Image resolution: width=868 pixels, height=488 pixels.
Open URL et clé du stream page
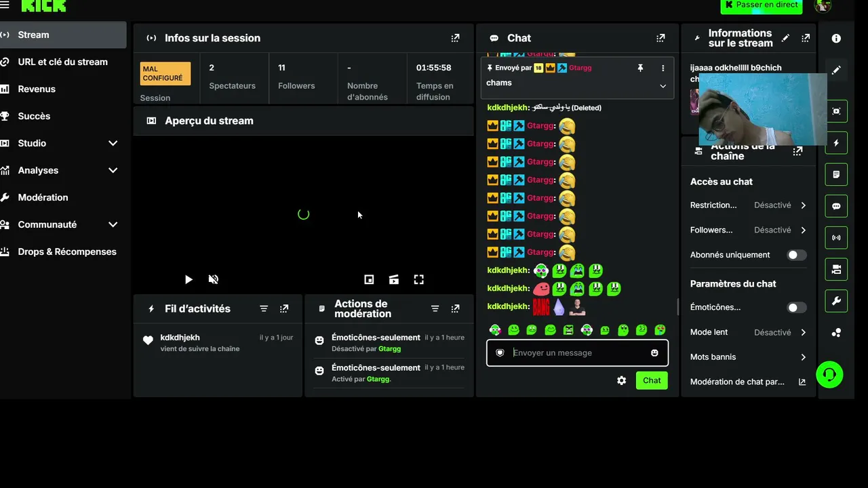63,62
